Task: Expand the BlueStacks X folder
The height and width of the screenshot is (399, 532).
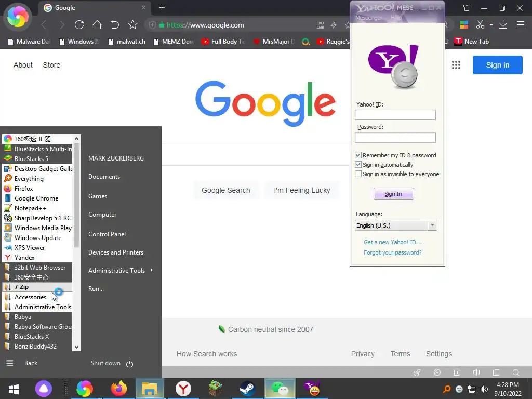Action: coord(37,337)
